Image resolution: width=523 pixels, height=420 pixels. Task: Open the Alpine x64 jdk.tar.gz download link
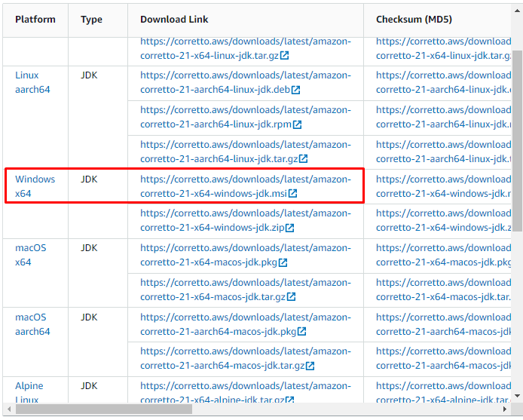[x=246, y=392]
